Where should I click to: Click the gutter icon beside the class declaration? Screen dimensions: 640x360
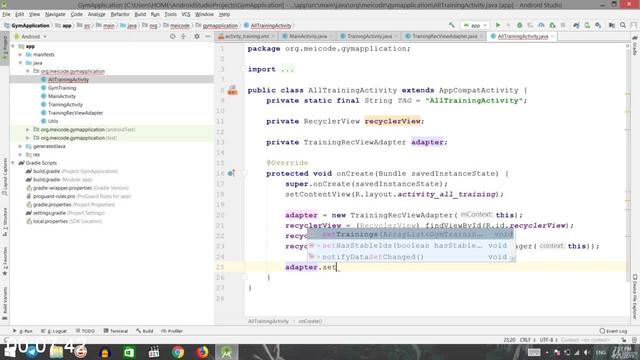click(x=232, y=90)
